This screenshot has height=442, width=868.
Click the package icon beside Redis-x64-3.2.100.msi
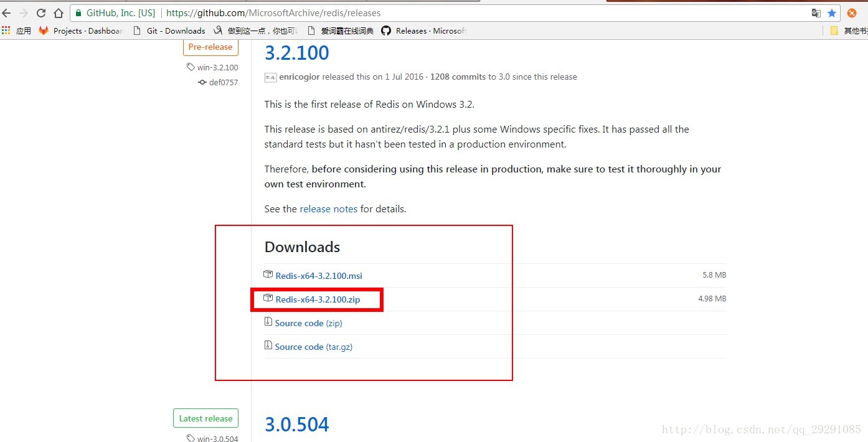[x=268, y=275]
